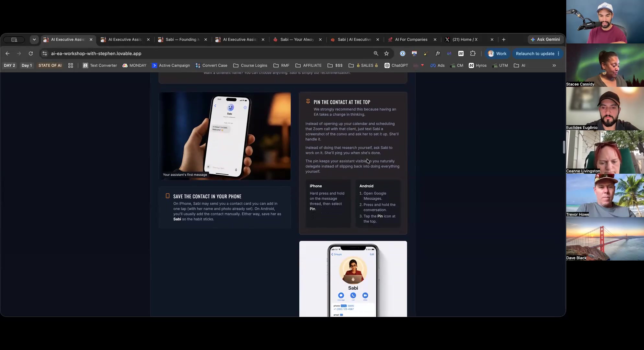The width and height of the screenshot is (644, 350).
Task: Open the Work profile menu
Action: [x=497, y=53]
